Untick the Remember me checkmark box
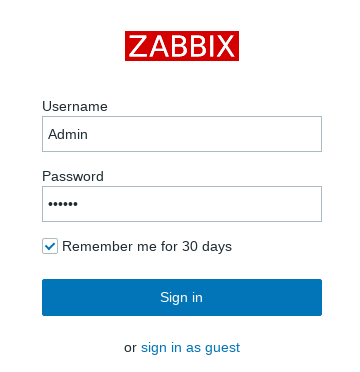Screen dimensions: 360x372 pyautogui.click(x=50, y=246)
